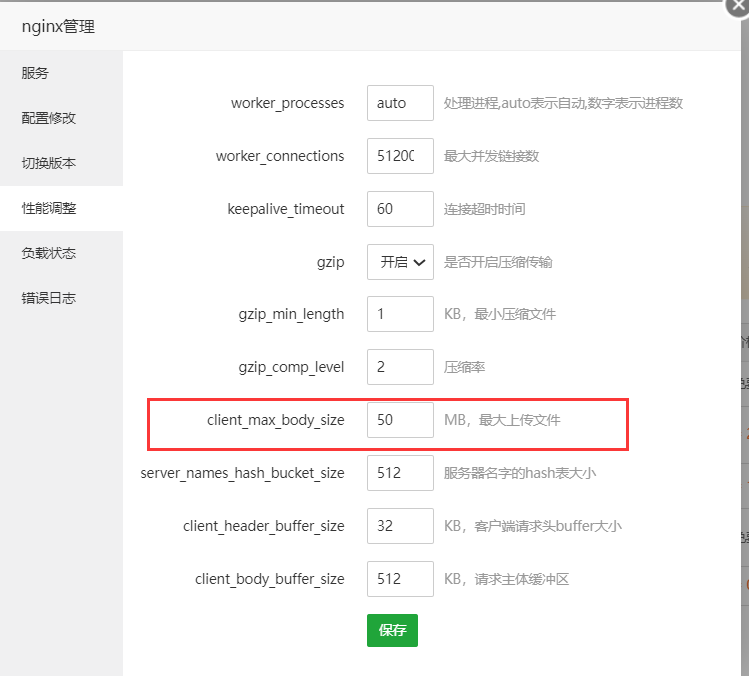Click the gzip label
749x676 pixels.
(x=331, y=262)
